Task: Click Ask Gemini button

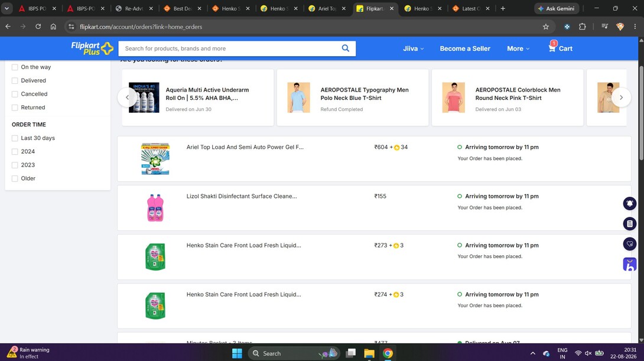Action: point(557,8)
